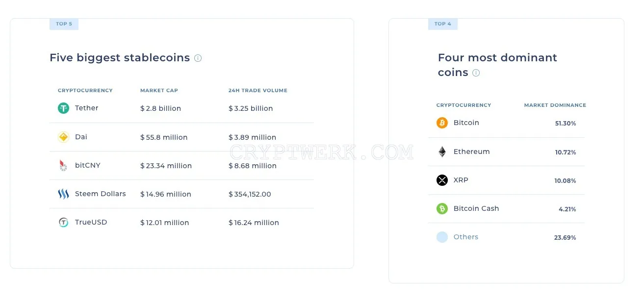
Task: Open the Ethereum name link
Action: tap(471, 152)
